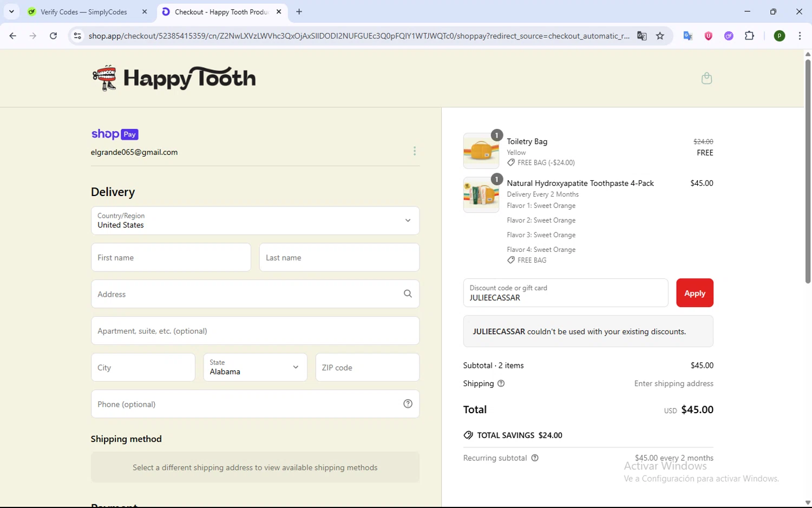This screenshot has height=508, width=812.
Task: Click the struck-through $24.00 price
Action: (x=703, y=141)
